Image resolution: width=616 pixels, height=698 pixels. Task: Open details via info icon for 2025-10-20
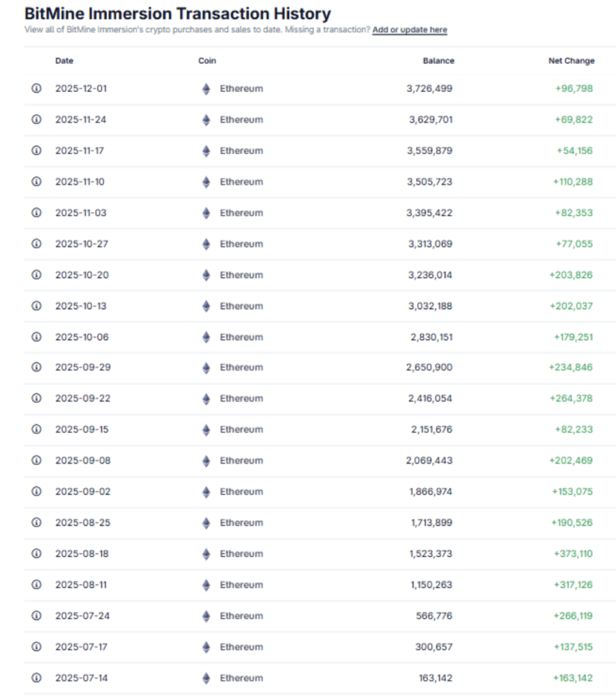35,275
